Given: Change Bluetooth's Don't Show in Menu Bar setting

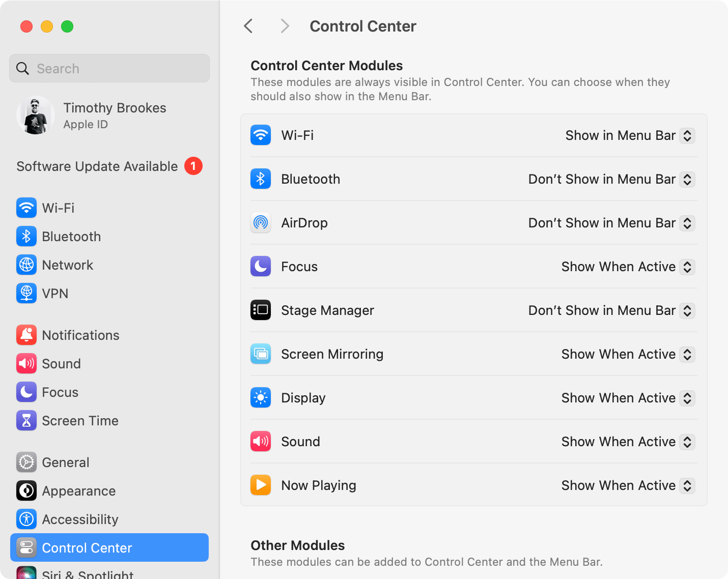Looking at the screenshot, I should coord(687,179).
